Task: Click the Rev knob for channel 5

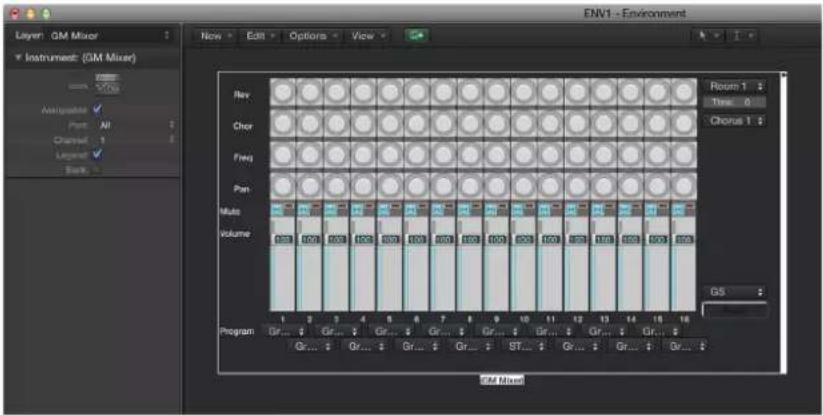Action: pyautogui.click(x=390, y=92)
